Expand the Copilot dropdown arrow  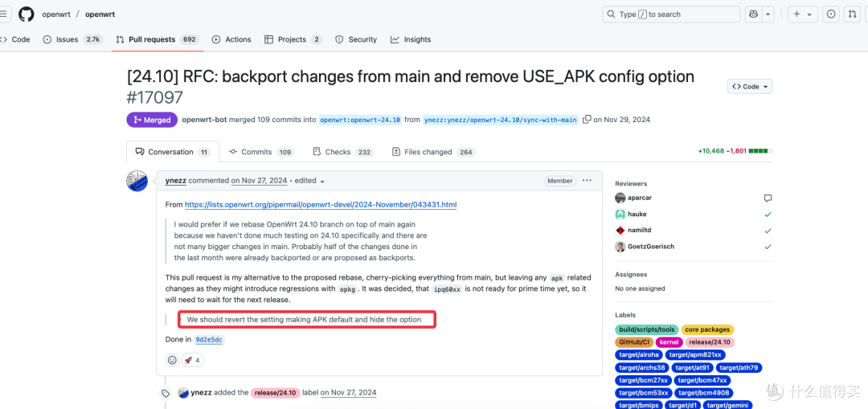tap(768, 14)
